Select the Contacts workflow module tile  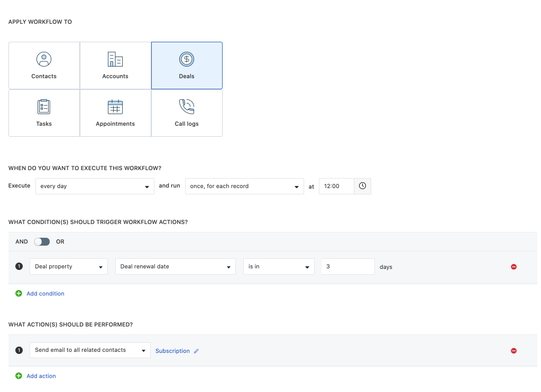coord(44,66)
